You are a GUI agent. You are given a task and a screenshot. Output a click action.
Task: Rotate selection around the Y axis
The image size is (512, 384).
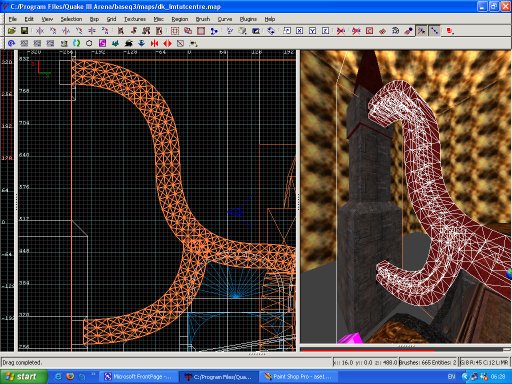[x=79, y=31]
